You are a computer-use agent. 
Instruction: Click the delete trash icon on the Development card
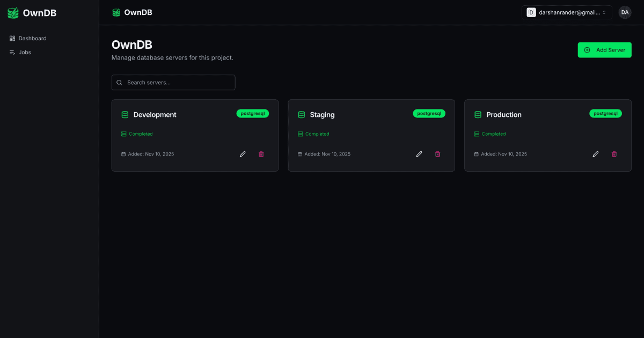pyautogui.click(x=261, y=154)
